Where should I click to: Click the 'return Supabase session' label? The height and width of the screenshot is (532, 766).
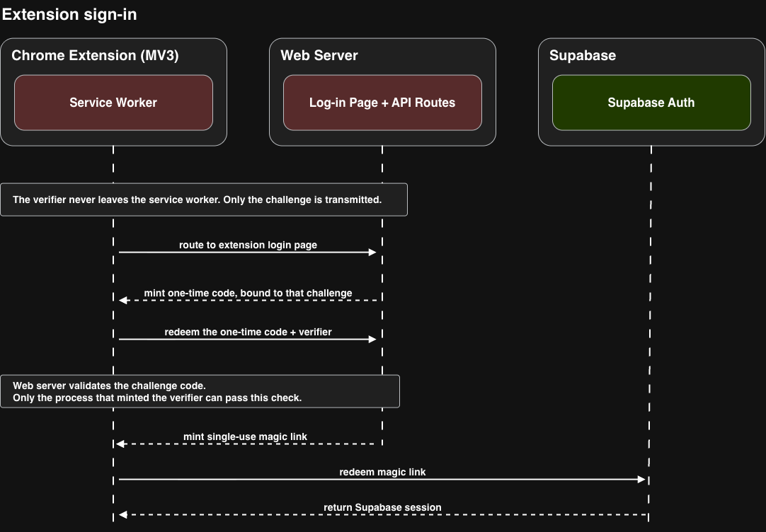click(382, 508)
